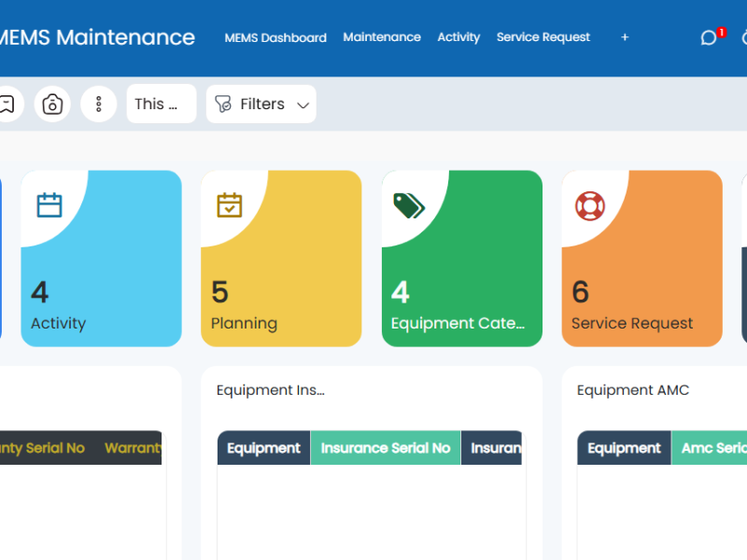The width and height of the screenshot is (747, 560).
Task: Click the plus button in navigation bar
Action: 625,37
